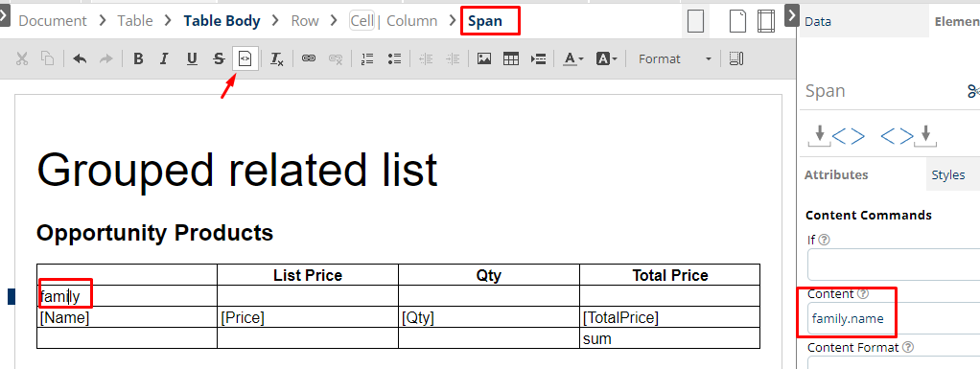Click the Copy icon in the toolbar
980x369 pixels.
pyautogui.click(x=48, y=58)
